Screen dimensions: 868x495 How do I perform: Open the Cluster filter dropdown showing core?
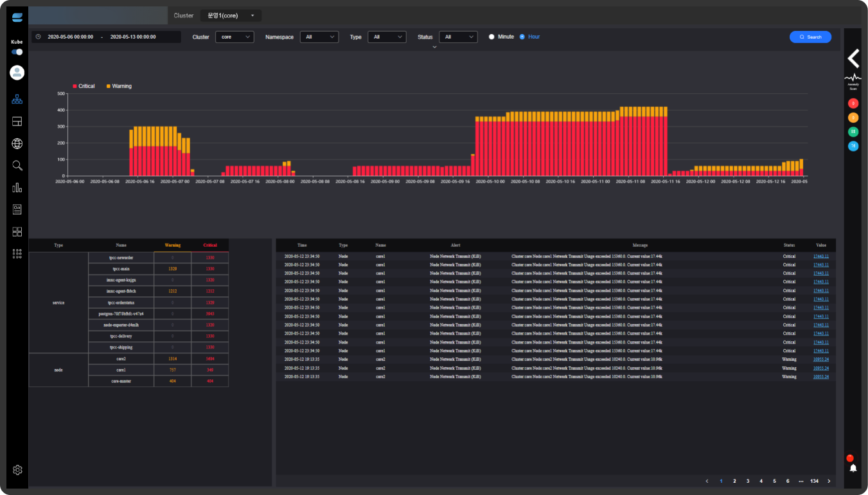(x=235, y=37)
